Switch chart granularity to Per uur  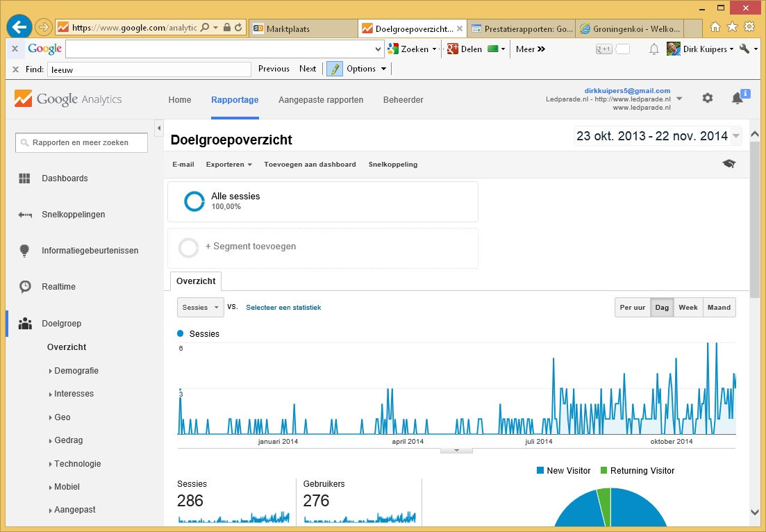633,307
